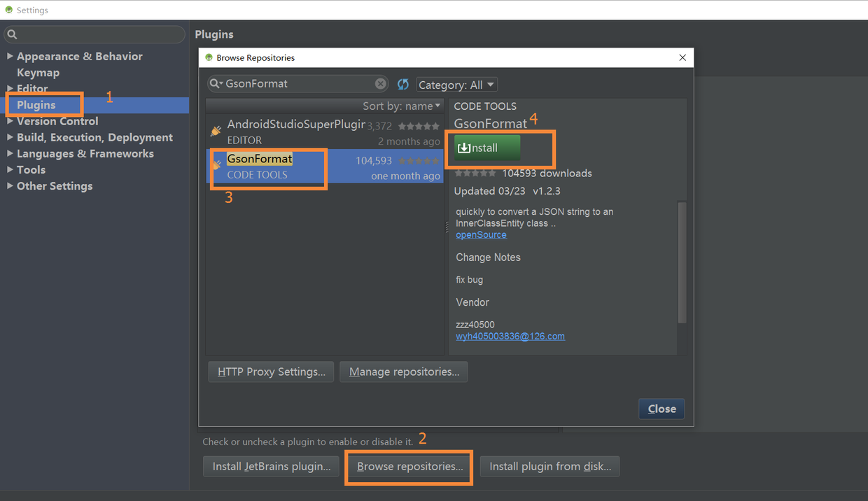Open the wyh405003836@126.com vendor email link

coord(510,336)
